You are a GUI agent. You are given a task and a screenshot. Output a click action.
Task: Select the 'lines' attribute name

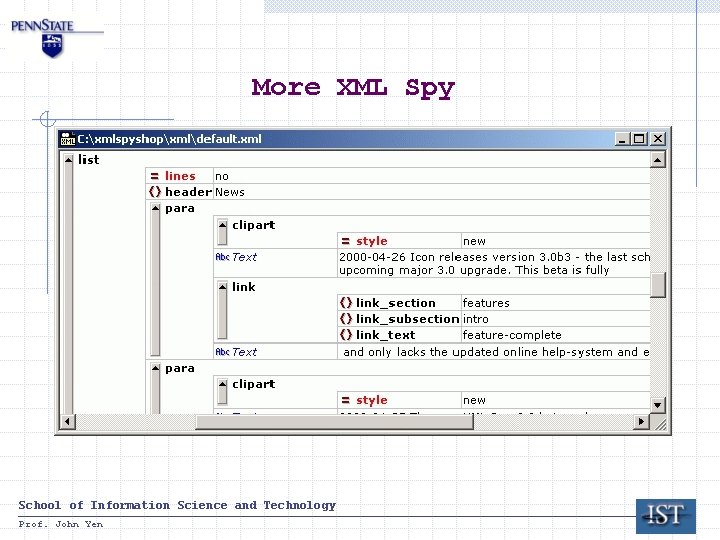click(x=180, y=176)
